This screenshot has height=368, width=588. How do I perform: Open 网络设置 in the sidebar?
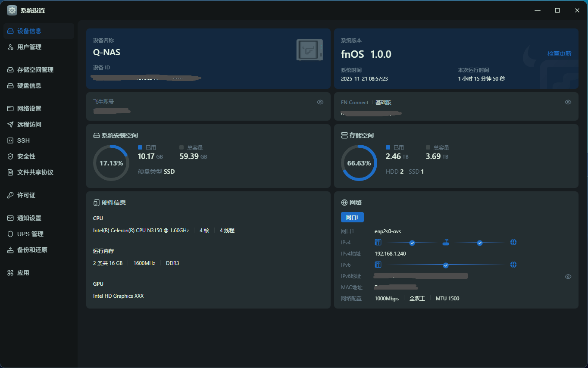[29, 109]
